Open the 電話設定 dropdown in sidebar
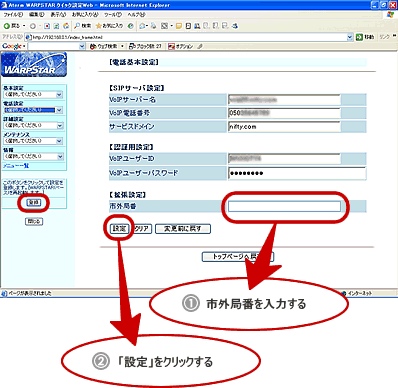 click(33, 110)
